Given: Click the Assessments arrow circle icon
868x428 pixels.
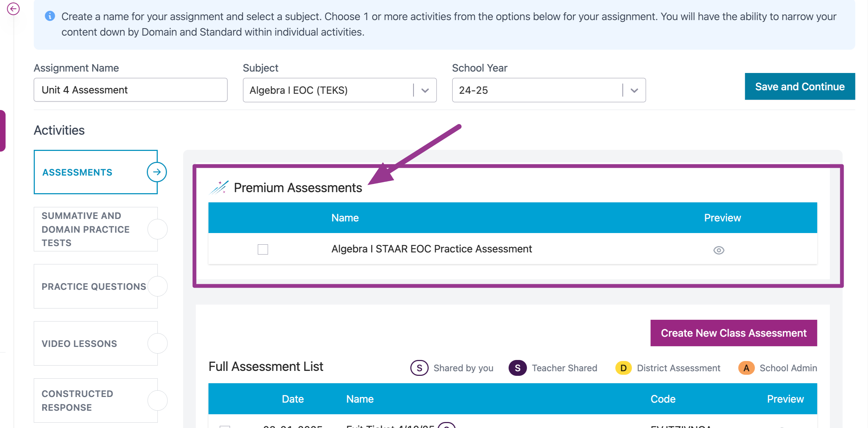Looking at the screenshot, I should [157, 172].
